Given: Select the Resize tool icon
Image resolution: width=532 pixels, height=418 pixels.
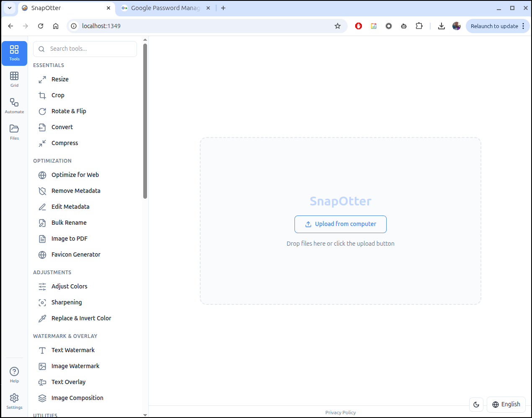Looking at the screenshot, I should tap(42, 79).
